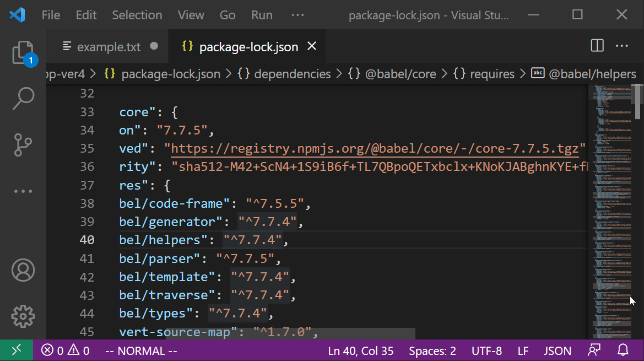Change indentation via Spaces: 2
The height and width of the screenshot is (361, 644).
pos(432,351)
